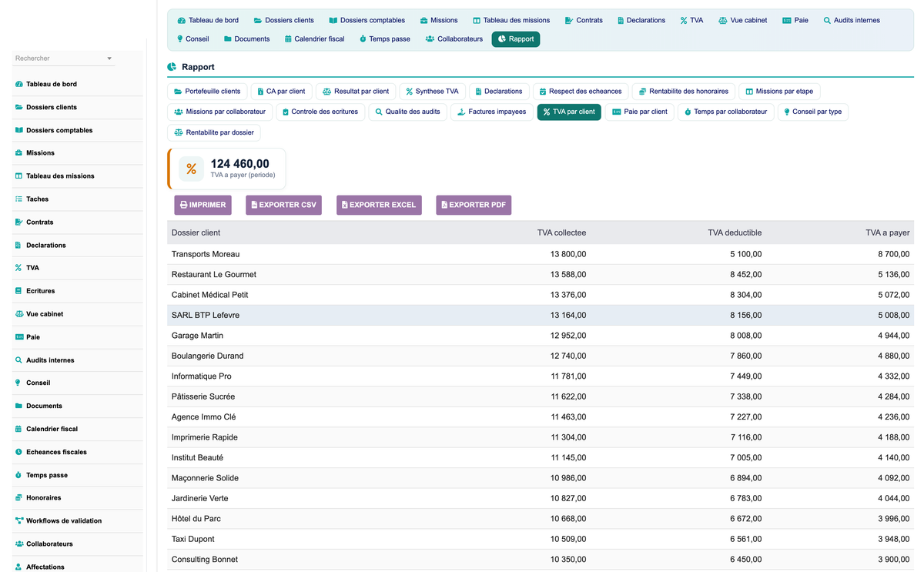Open the Collaborateurs top navigation tab
924x572 pixels.
(454, 38)
